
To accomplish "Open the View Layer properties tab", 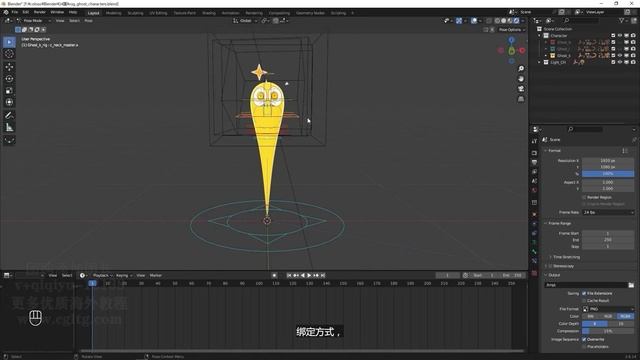I will [x=534, y=172].
